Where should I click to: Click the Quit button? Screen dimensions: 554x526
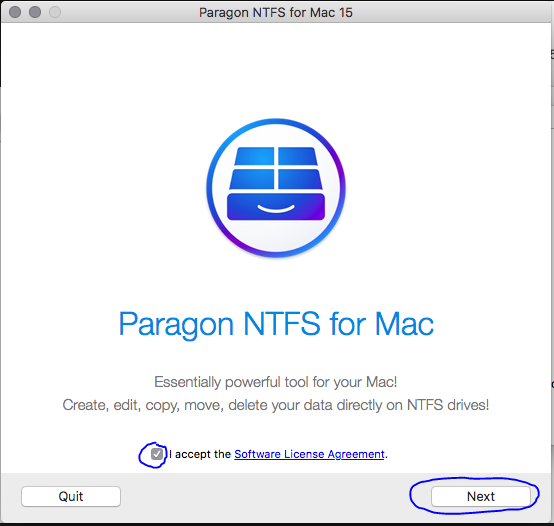(x=71, y=496)
